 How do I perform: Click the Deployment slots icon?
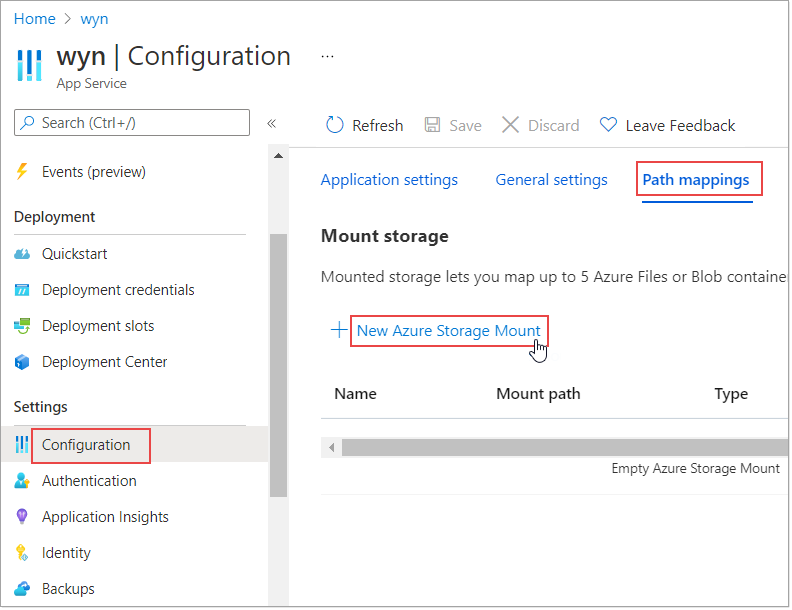coord(22,326)
